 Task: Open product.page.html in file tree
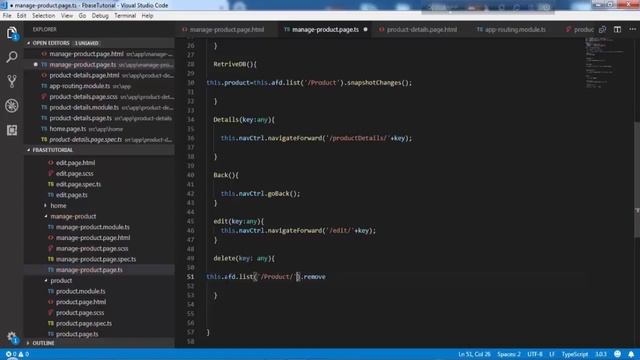100,302
